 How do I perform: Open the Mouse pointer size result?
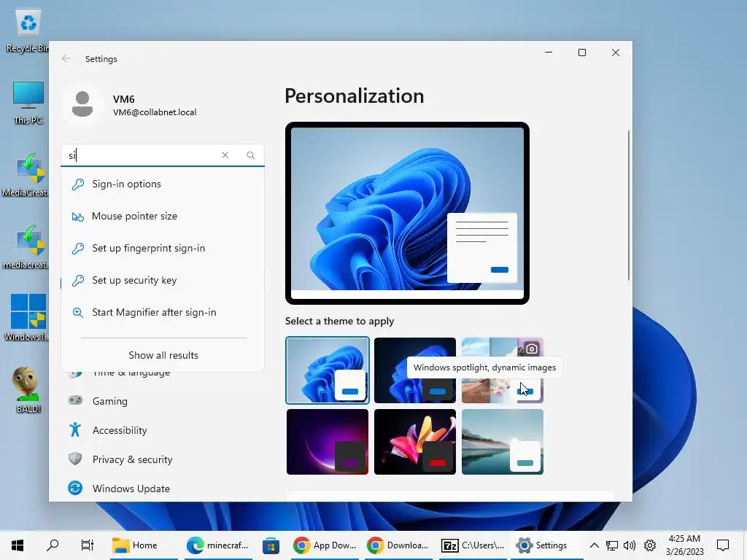163,216
